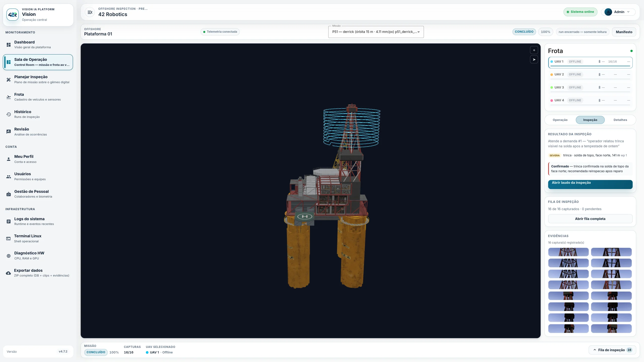The height and width of the screenshot is (362, 644).
Task: Select the Inspeção tab
Action: (590, 120)
